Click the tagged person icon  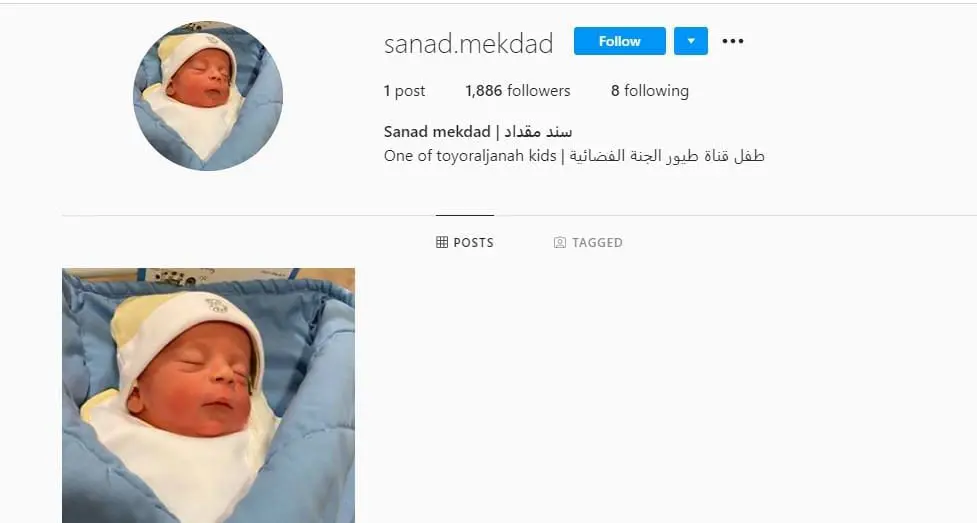(560, 242)
